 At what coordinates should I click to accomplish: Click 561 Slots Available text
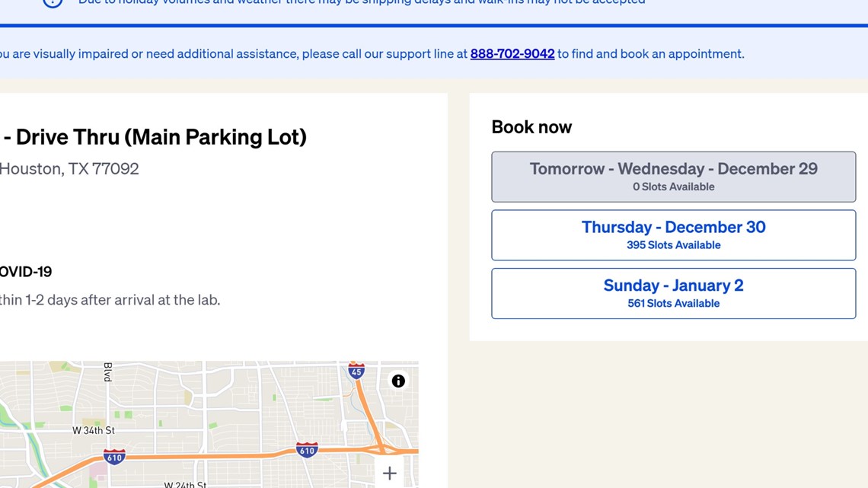[673, 303]
